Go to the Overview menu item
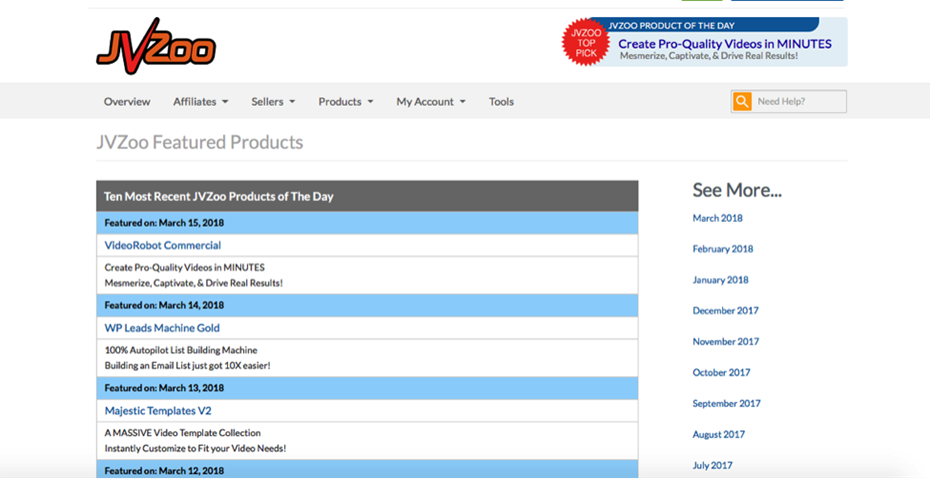The image size is (930, 479). point(127,101)
